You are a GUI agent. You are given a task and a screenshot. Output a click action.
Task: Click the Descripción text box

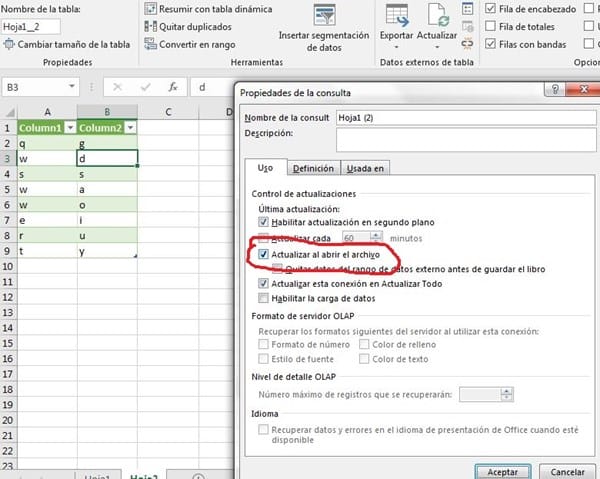coord(466,140)
